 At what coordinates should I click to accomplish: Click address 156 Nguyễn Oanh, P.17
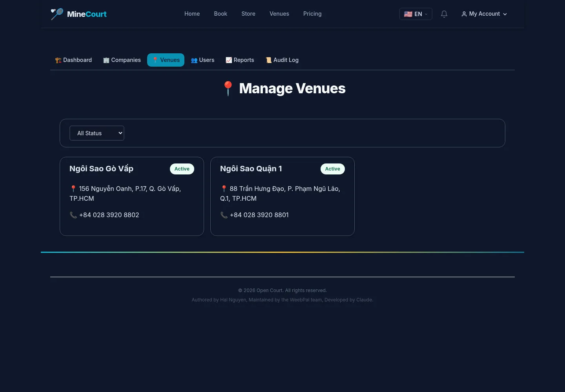(125, 194)
